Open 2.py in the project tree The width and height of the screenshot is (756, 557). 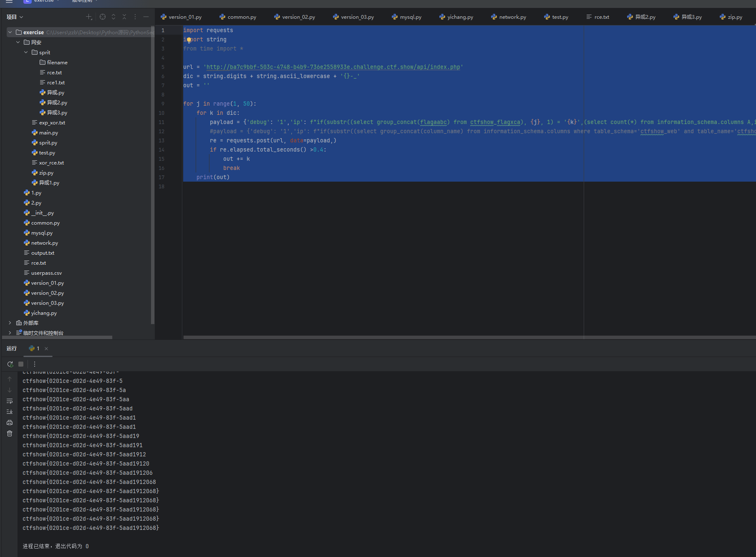(33, 203)
